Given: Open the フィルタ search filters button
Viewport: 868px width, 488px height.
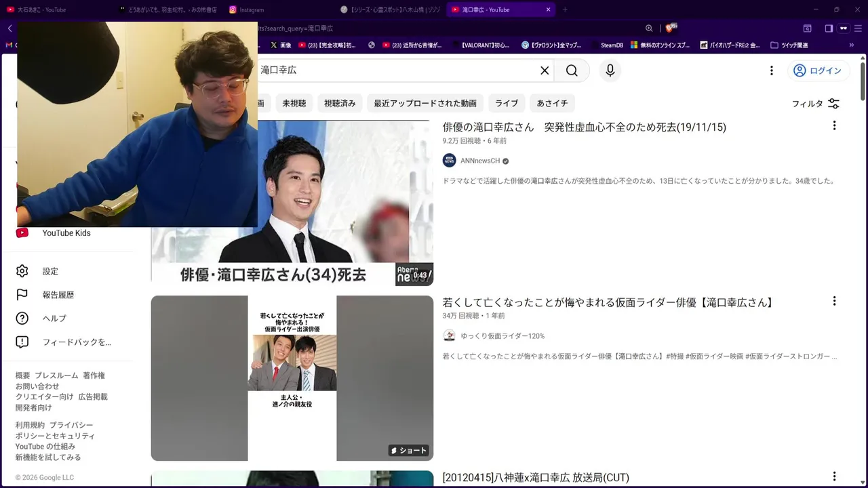Looking at the screenshot, I should point(816,104).
